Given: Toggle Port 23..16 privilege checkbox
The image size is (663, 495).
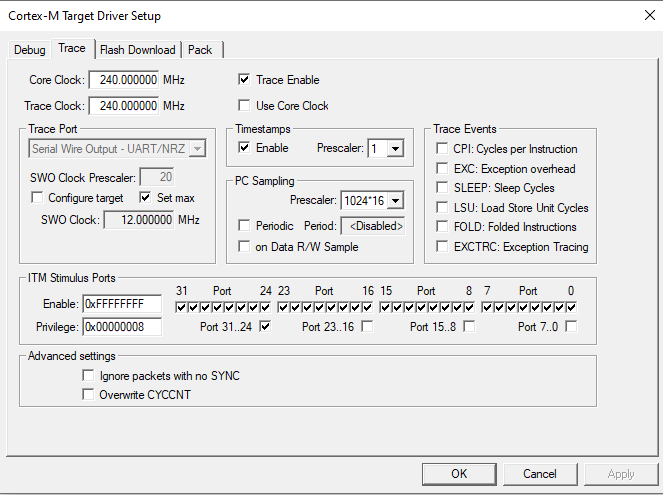Looking at the screenshot, I should [367, 326].
